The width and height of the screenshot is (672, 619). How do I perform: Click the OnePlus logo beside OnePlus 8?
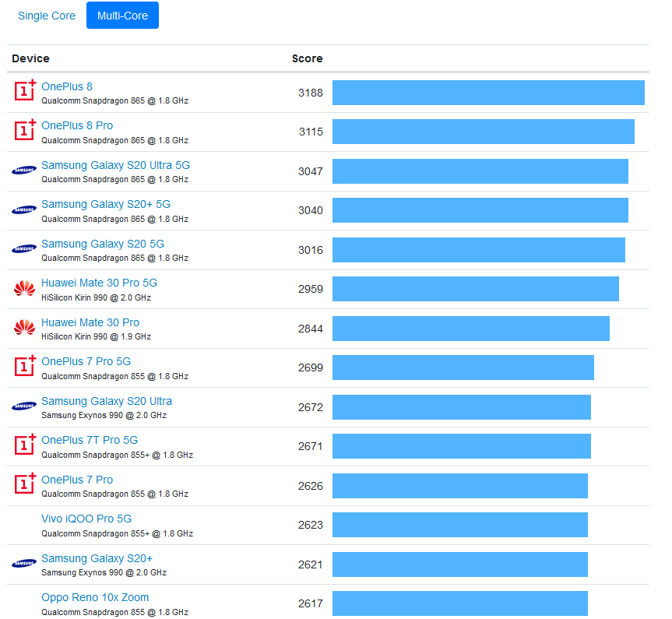click(25, 92)
